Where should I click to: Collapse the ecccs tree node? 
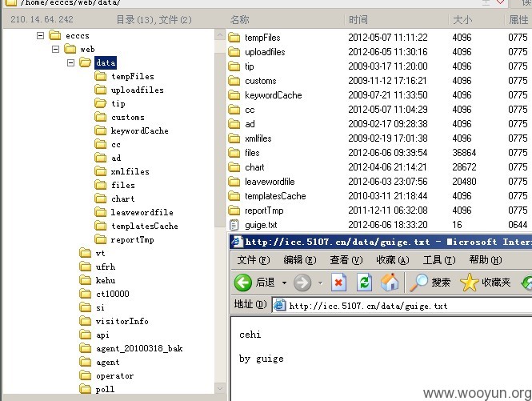point(40,36)
